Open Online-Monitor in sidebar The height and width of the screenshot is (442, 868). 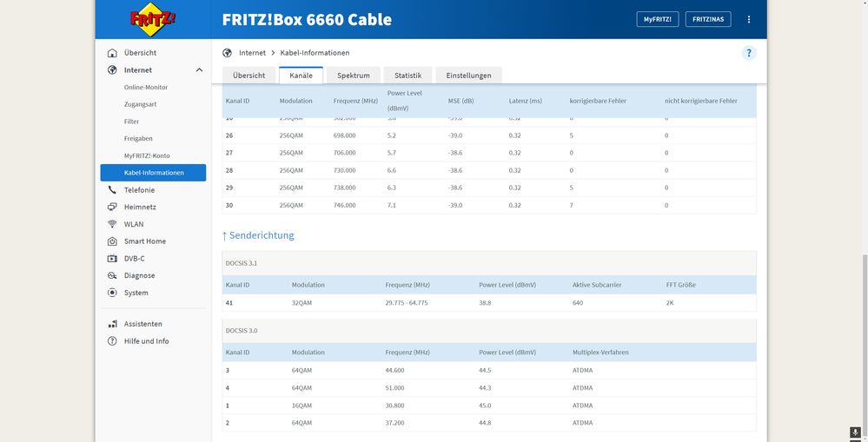(x=146, y=88)
